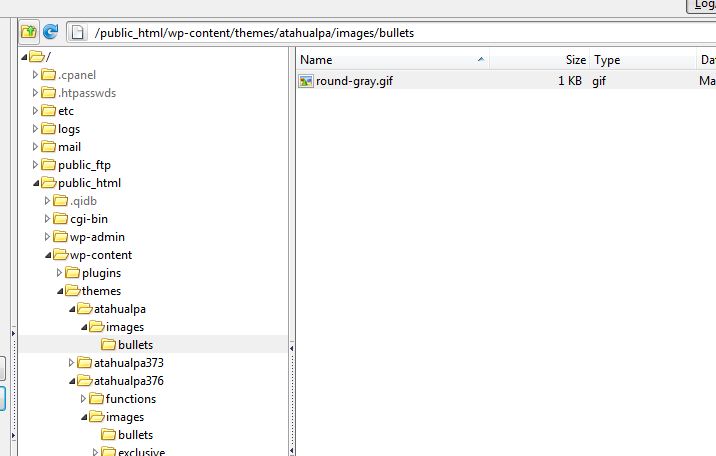Click the atahualpa373 folder icon
This screenshot has width=716, height=456.
[84, 363]
